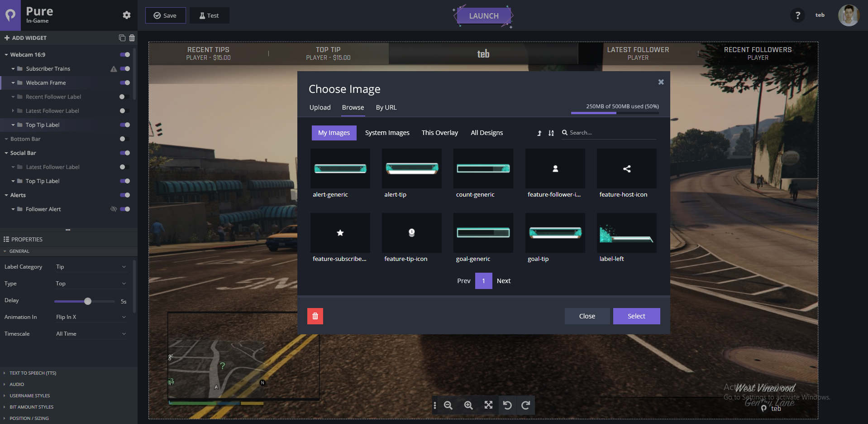The image size is (868, 424).
Task: Open the user profile avatar
Action: pyautogui.click(x=849, y=15)
